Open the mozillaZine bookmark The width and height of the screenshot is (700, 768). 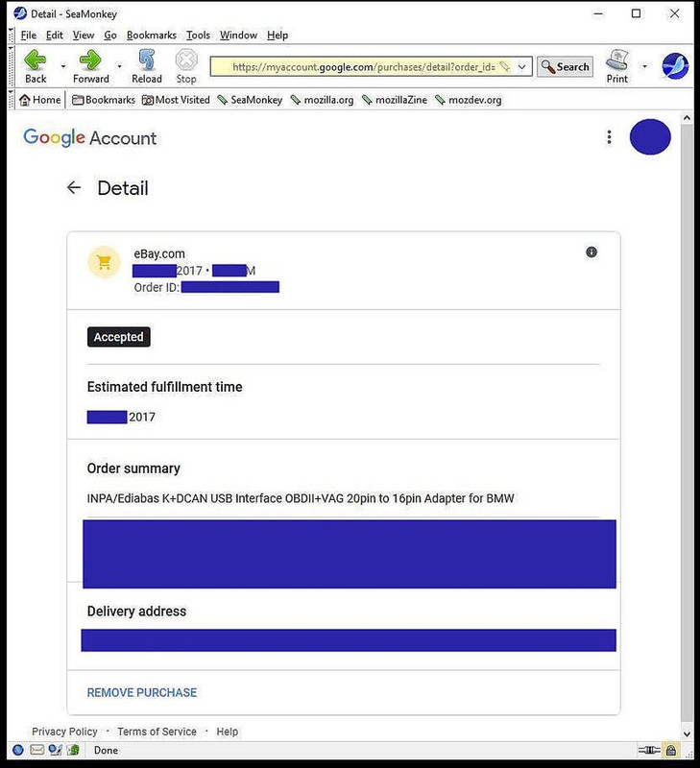[395, 100]
